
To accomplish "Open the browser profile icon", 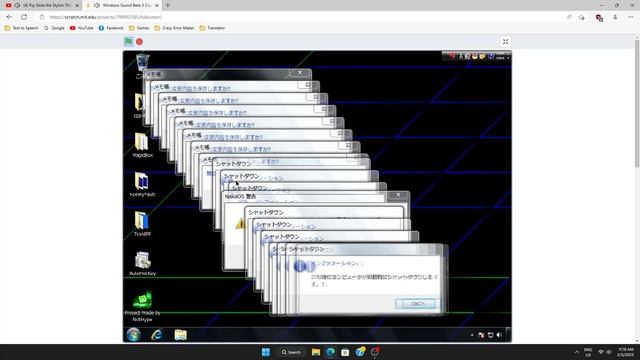I will 615,17.
